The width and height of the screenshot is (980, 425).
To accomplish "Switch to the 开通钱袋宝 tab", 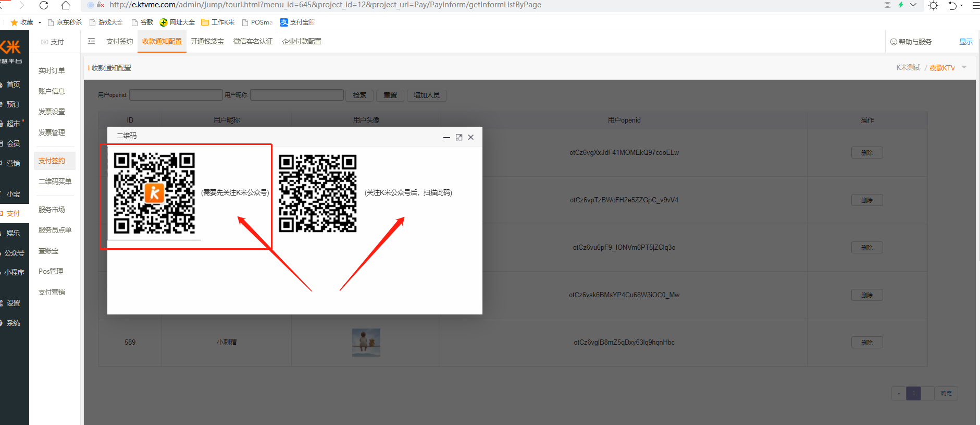I will [x=207, y=41].
